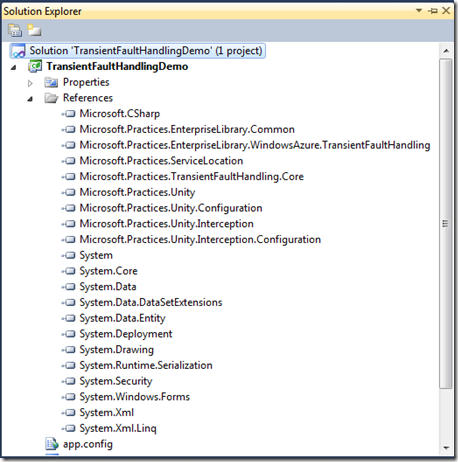Collapse the TransientFaultHandlingDemo project node
The height and width of the screenshot is (462, 458).
[x=13, y=68]
